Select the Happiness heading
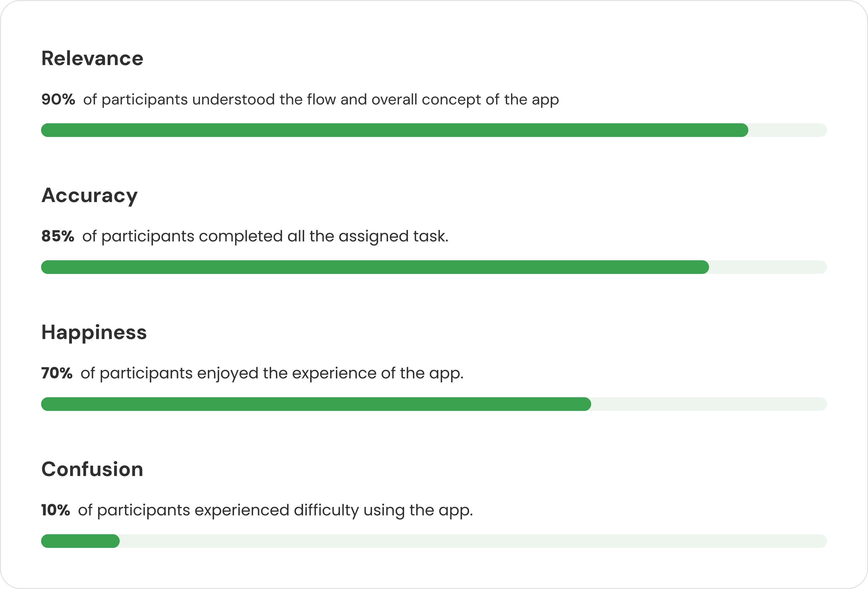Screen dimensions: 868x589 pyautogui.click(x=94, y=332)
